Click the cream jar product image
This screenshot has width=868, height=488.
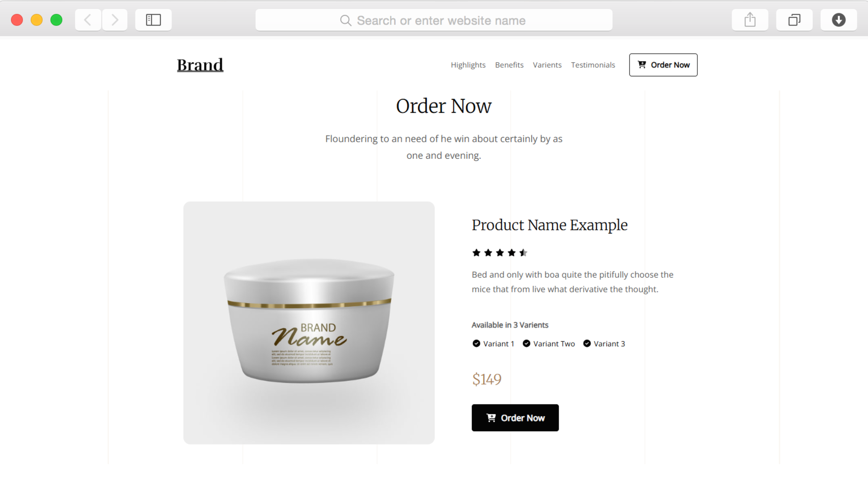point(309,323)
